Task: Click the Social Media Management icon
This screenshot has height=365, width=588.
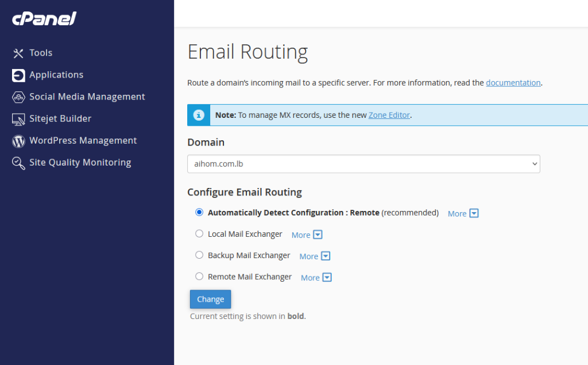Action: tap(18, 97)
